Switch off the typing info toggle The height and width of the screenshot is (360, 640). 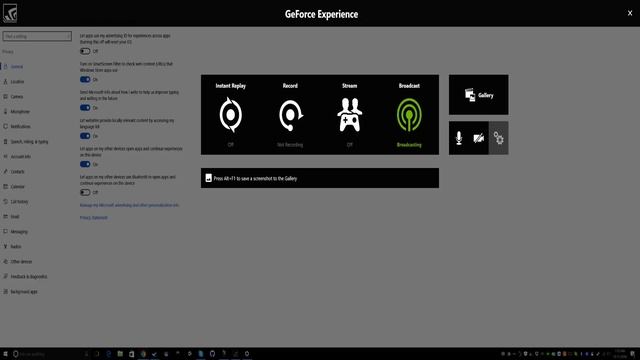click(x=85, y=108)
